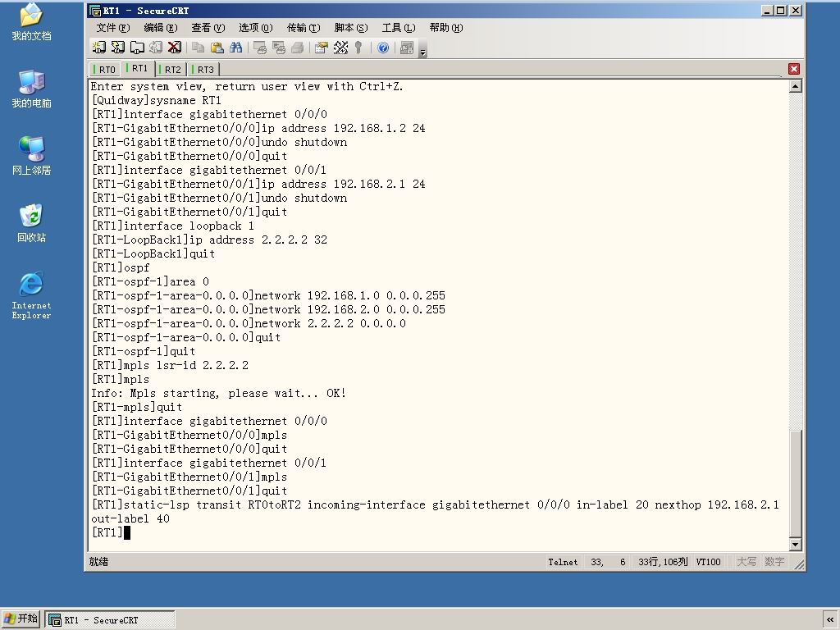Click the SecureCRT title bar icon
The width and height of the screenshot is (840, 630).
click(95, 11)
